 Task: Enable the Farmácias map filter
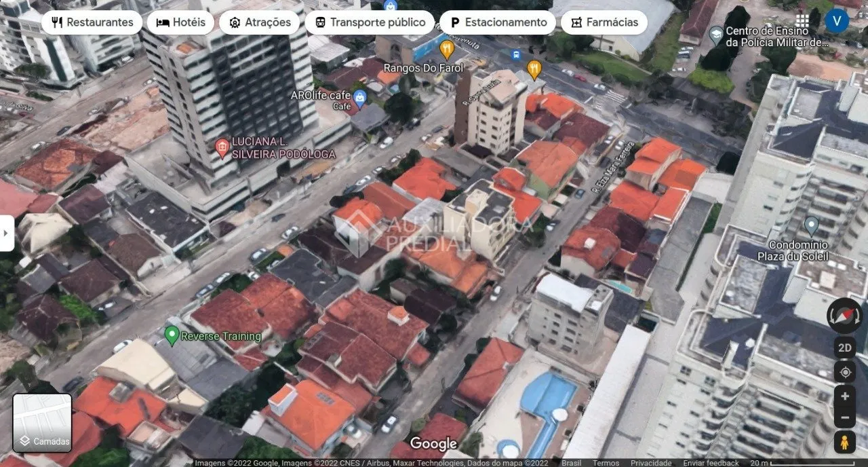[604, 22]
